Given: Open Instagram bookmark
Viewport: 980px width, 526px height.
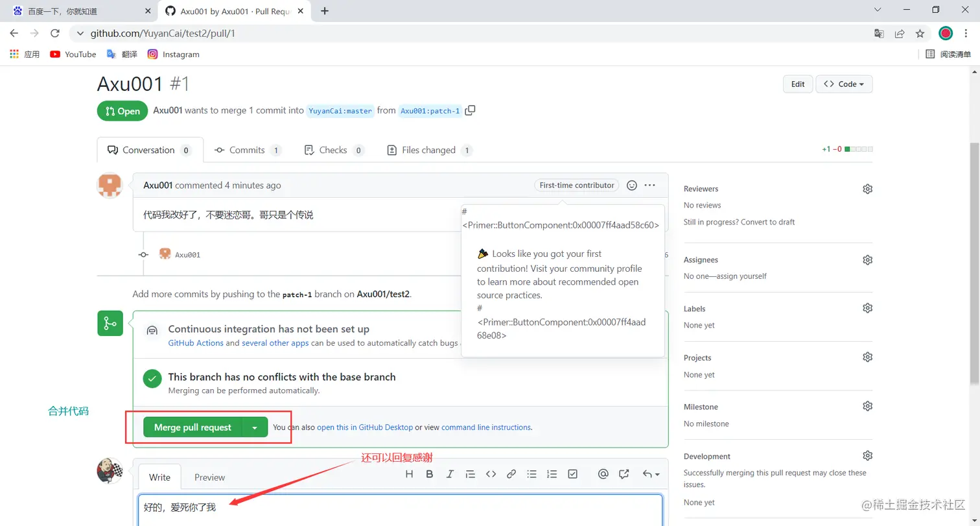Looking at the screenshot, I should point(174,54).
